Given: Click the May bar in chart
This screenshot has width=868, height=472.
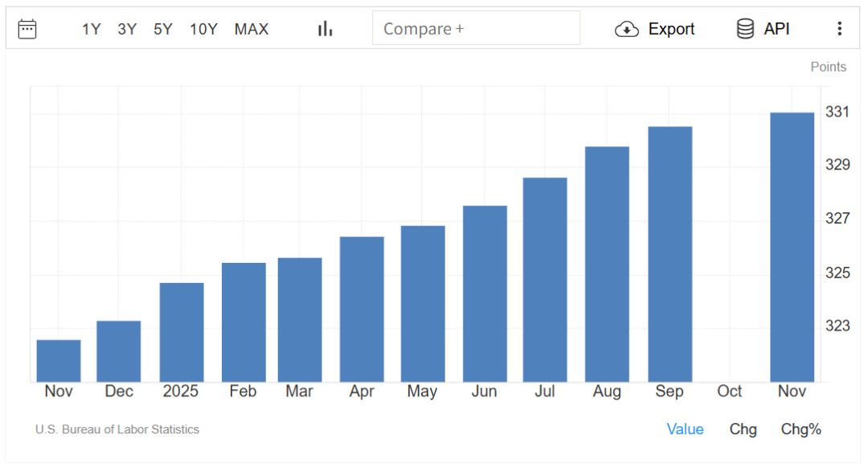Looking at the screenshot, I should (x=423, y=304).
